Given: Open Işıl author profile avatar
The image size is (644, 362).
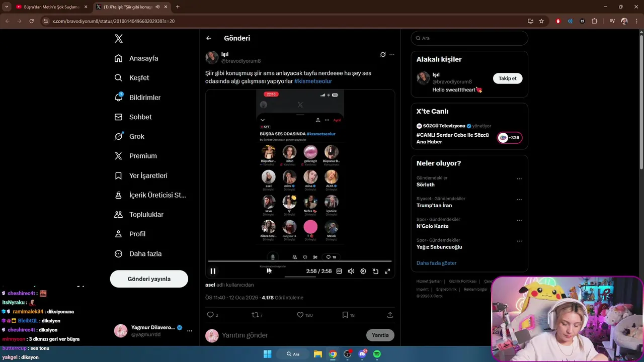Looking at the screenshot, I should click(x=212, y=57).
